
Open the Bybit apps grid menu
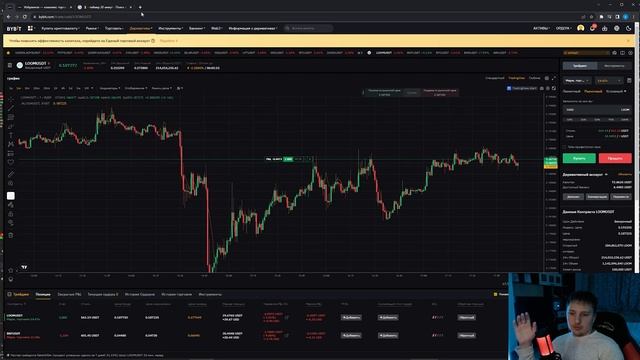tap(30, 28)
